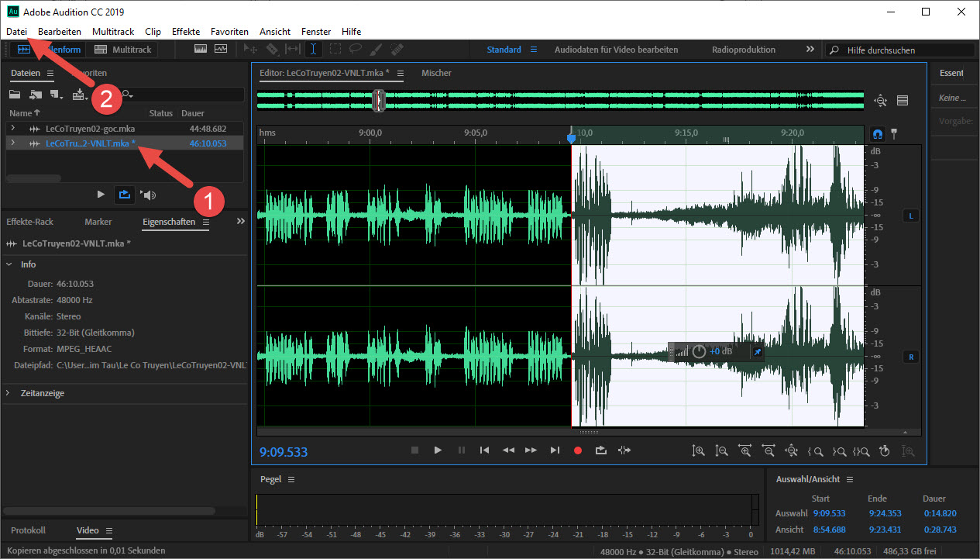Click the Pegel panel menu icon
Image resolution: width=980 pixels, height=559 pixels.
[291, 479]
